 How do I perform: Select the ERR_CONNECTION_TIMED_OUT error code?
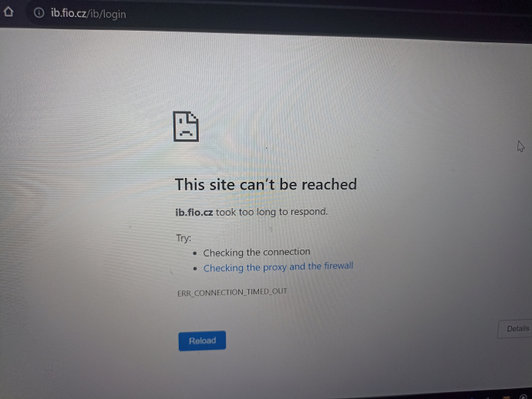point(232,292)
